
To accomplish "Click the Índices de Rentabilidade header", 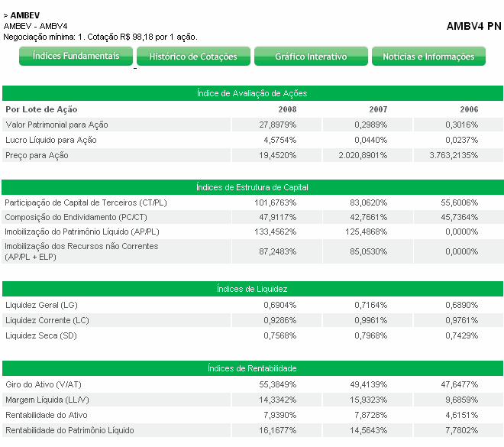I will click(x=252, y=368).
